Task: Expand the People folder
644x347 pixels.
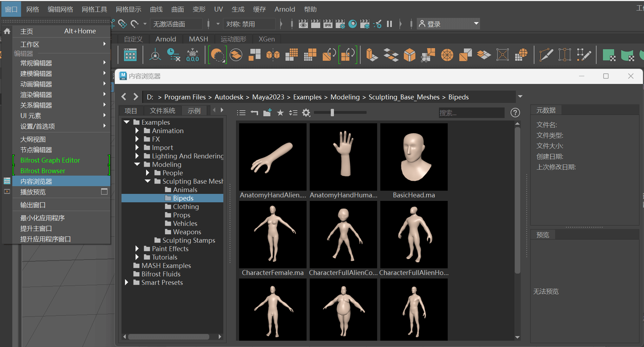Action: pyautogui.click(x=148, y=173)
